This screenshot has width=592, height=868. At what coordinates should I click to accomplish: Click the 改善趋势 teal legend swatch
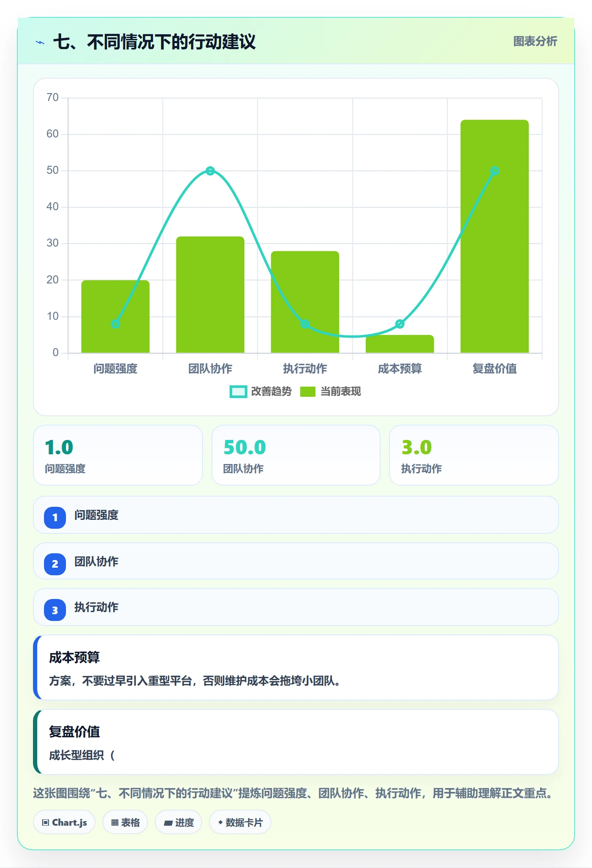click(238, 392)
